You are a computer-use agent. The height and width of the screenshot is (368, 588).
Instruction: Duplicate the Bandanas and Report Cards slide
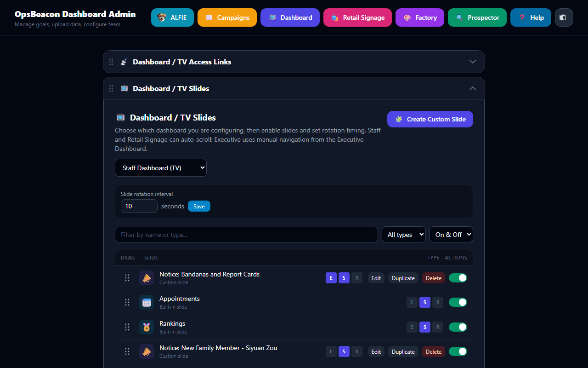coord(403,278)
